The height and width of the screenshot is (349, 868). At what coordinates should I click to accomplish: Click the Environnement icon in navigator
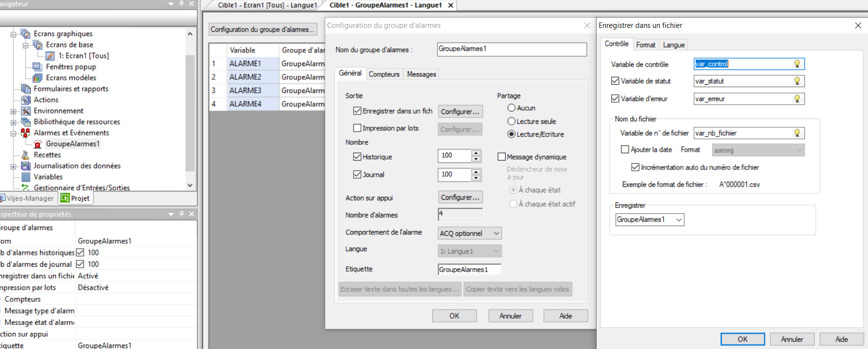(x=25, y=111)
